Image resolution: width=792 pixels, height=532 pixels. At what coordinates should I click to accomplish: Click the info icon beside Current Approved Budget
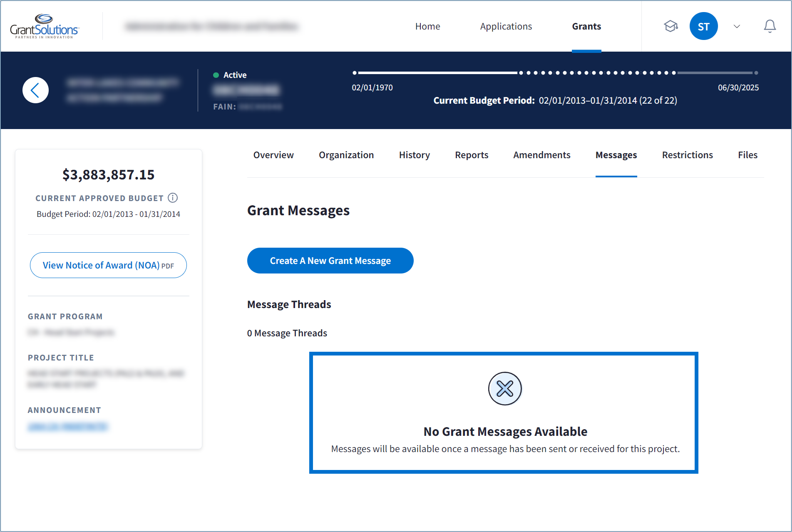pyautogui.click(x=173, y=198)
